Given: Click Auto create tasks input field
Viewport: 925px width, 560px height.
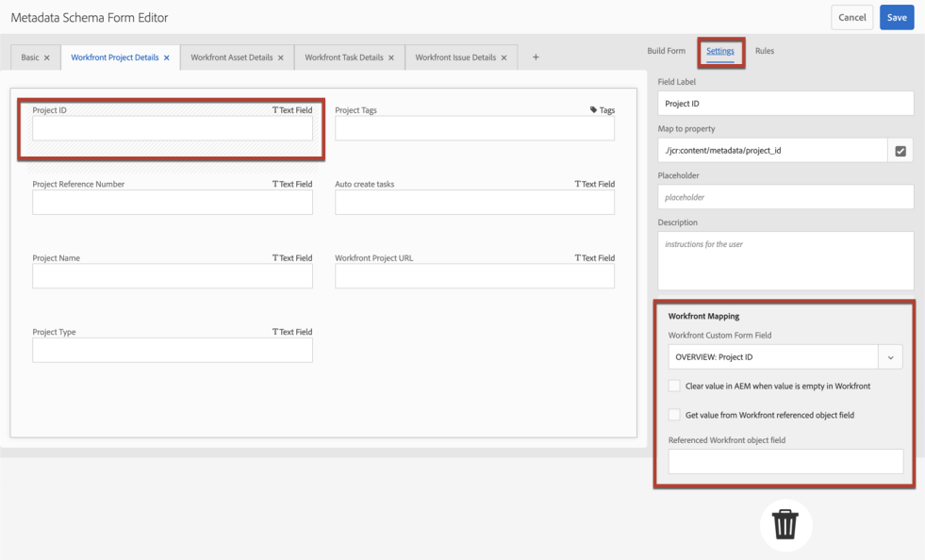Looking at the screenshot, I should click(475, 203).
